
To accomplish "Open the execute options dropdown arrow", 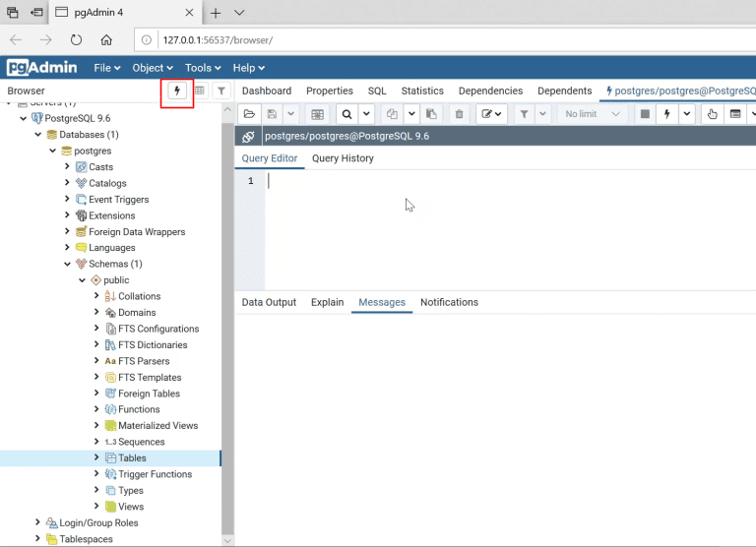I will (x=687, y=114).
